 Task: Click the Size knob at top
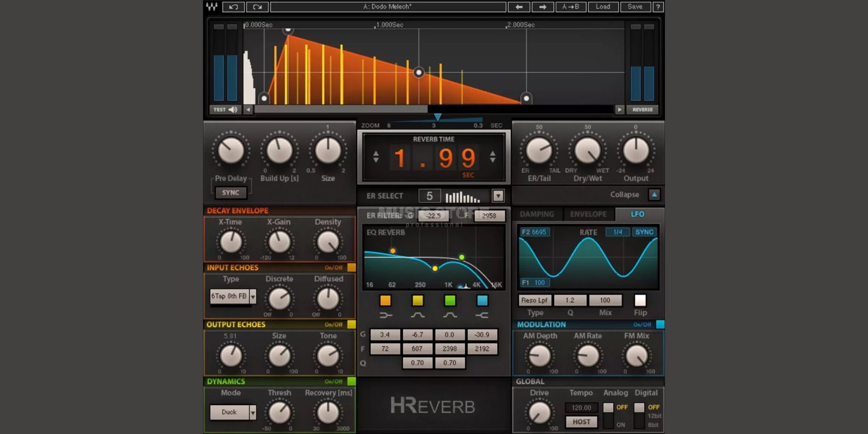coord(328,150)
